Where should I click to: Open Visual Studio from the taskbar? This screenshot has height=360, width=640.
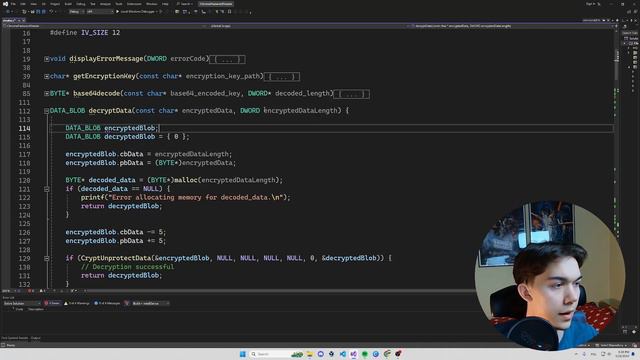point(353,354)
